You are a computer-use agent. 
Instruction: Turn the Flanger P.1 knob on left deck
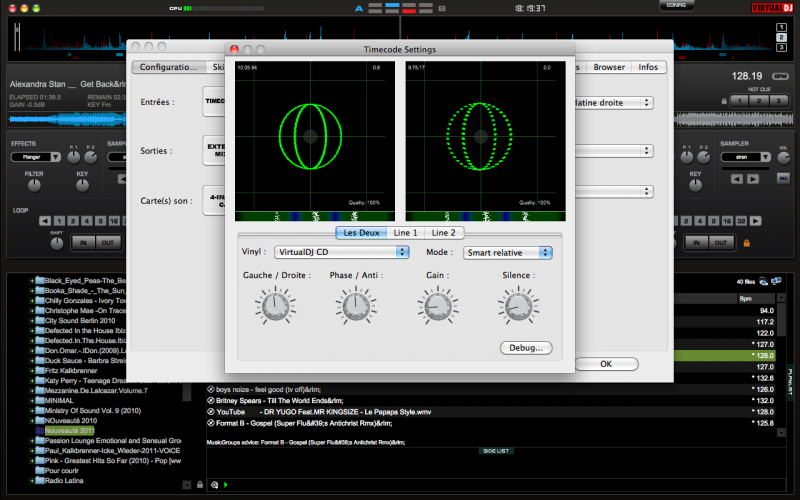click(x=74, y=158)
